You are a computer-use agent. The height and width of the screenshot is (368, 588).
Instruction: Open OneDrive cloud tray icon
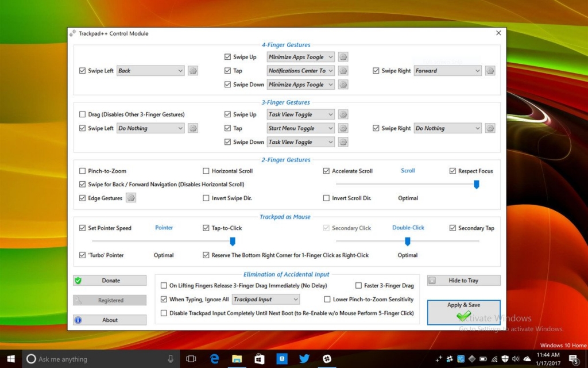coord(527,359)
